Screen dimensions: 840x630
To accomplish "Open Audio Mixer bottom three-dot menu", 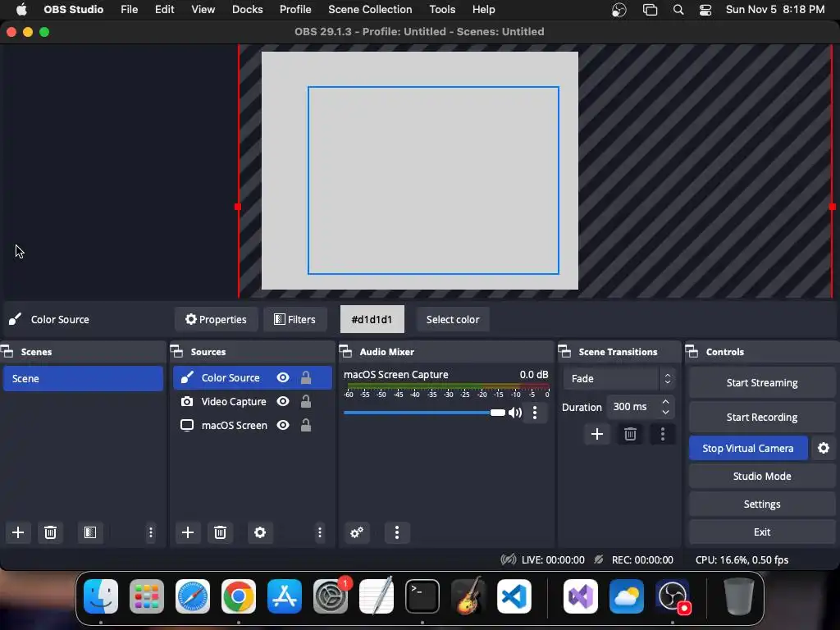I will pyautogui.click(x=397, y=532).
